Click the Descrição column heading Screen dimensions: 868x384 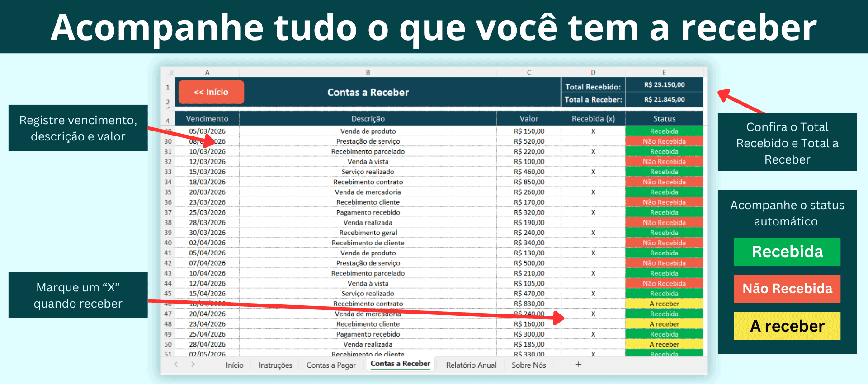(x=368, y=118)
